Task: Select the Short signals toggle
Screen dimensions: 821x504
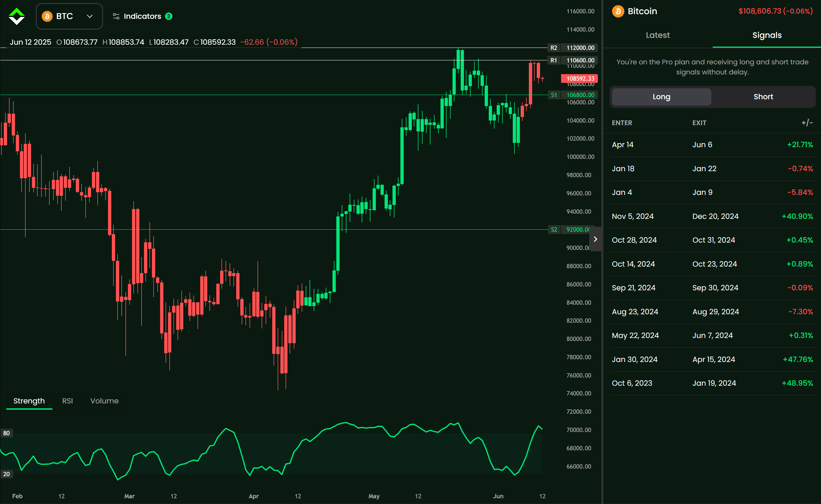Action: click(x=763, y=97)
